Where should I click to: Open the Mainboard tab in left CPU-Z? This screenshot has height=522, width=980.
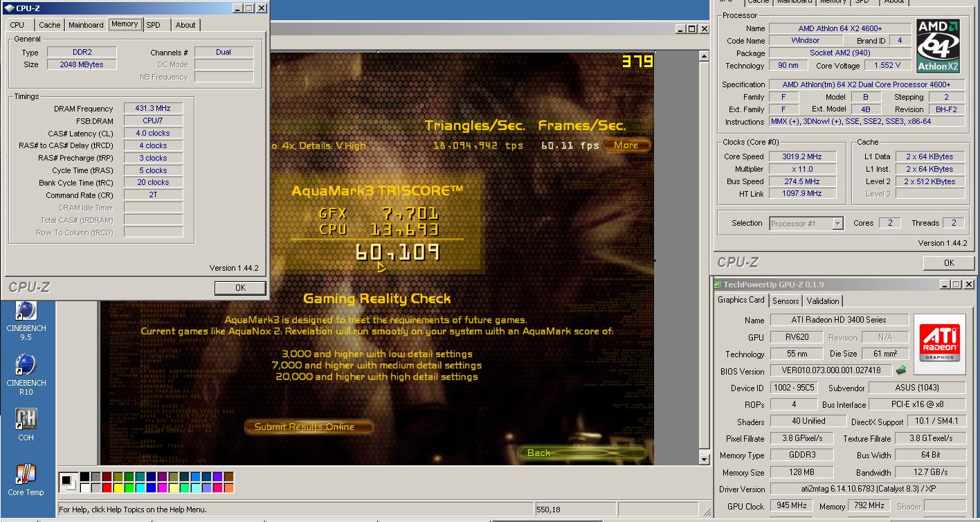pyautogui.click(x=86, y=25)
